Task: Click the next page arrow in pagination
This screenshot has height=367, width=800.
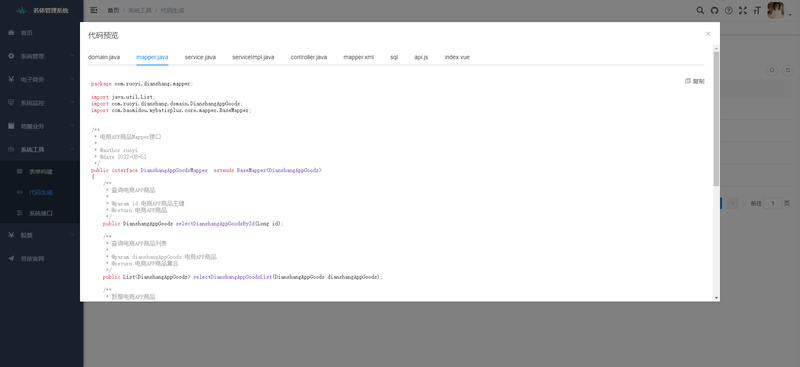Action: pyautogui.click(x=733, y=203)
